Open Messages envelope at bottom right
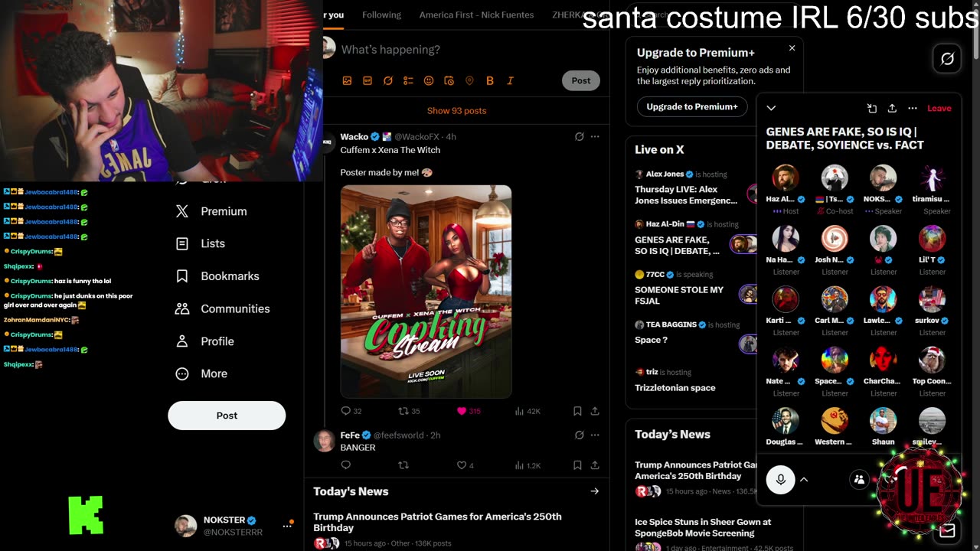This screenshot has width=980, height=551. click(947, 530)
